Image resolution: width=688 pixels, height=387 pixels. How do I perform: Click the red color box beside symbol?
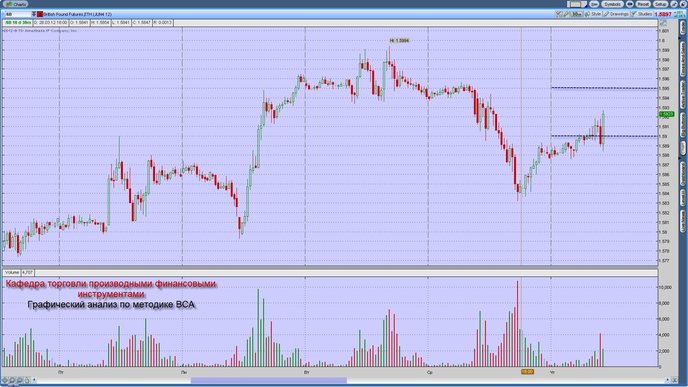click(x=39, y=14)
